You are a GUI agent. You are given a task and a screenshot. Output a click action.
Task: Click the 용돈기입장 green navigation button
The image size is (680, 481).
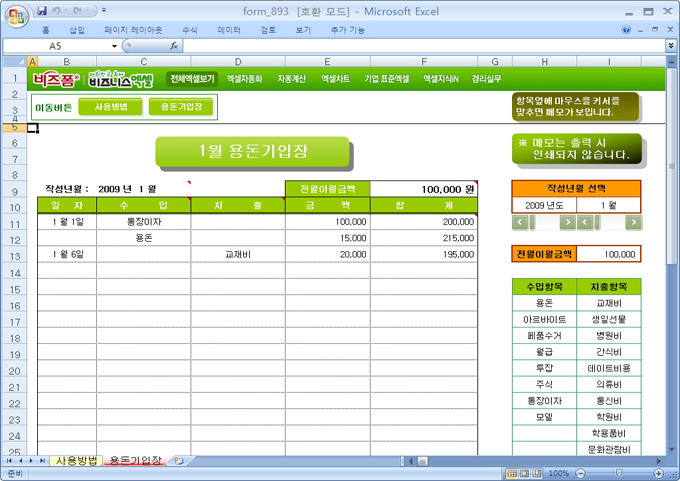(181, 106)
